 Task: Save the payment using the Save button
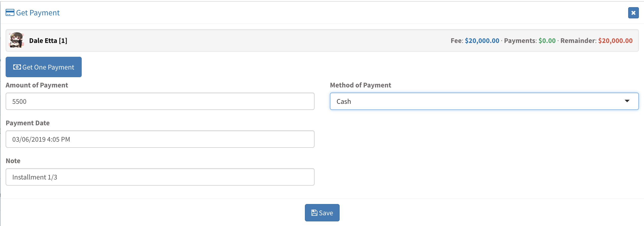322,213
